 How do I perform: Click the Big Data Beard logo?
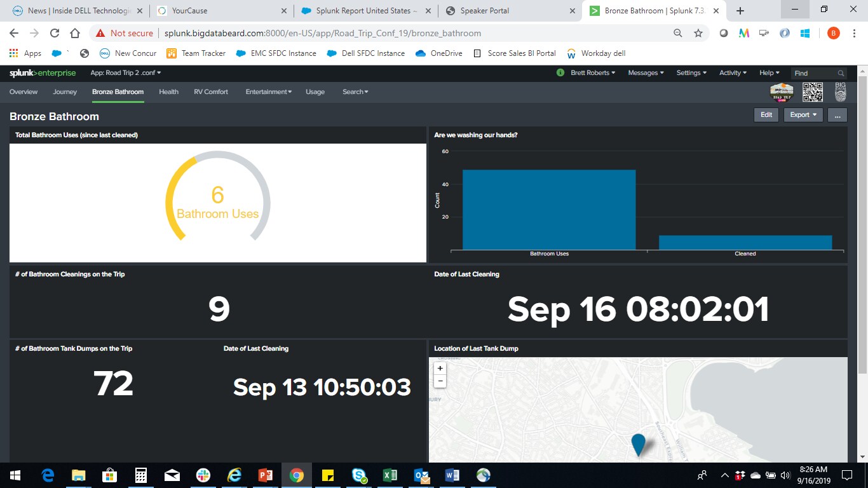tap(840, 92)
